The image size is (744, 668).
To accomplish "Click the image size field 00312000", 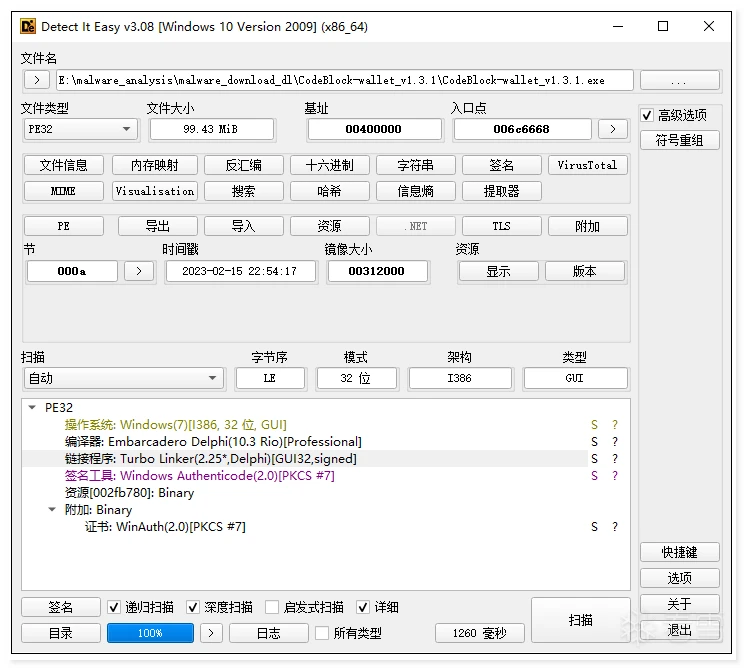I will click(x=377, y=271).
